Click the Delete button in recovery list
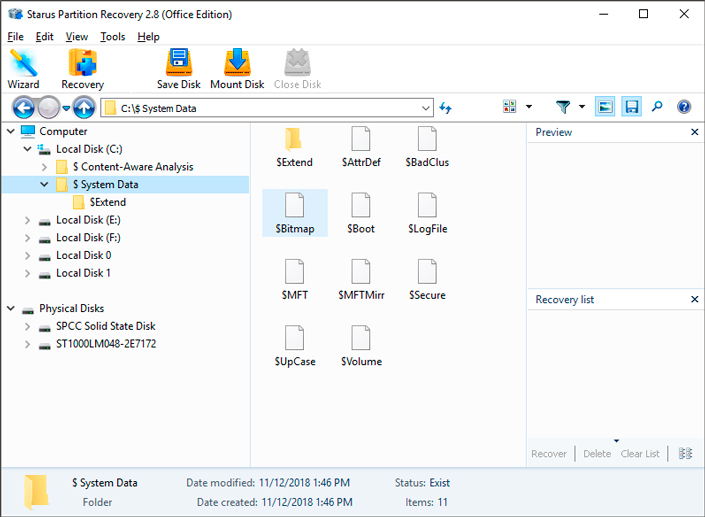Viewport: 705px width, 517px height. 597,454
